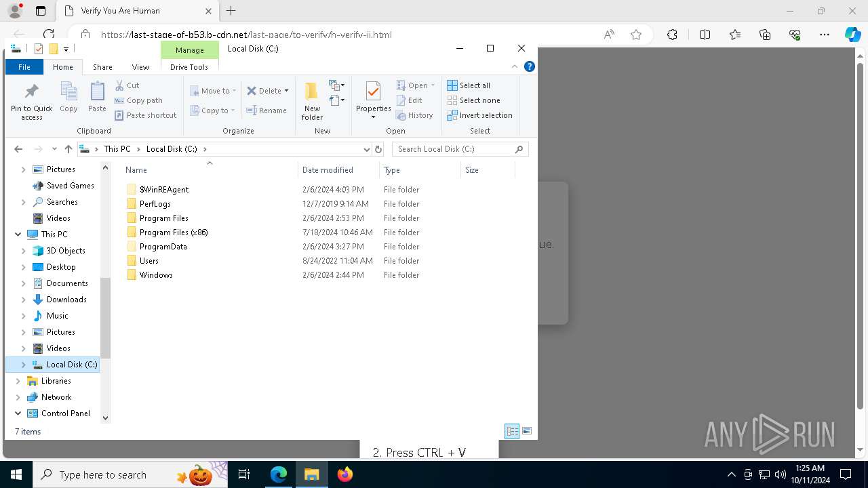The image size is (868, 488).
Task: Open recent locations dropdown arrow
Action: coord(54,149)
